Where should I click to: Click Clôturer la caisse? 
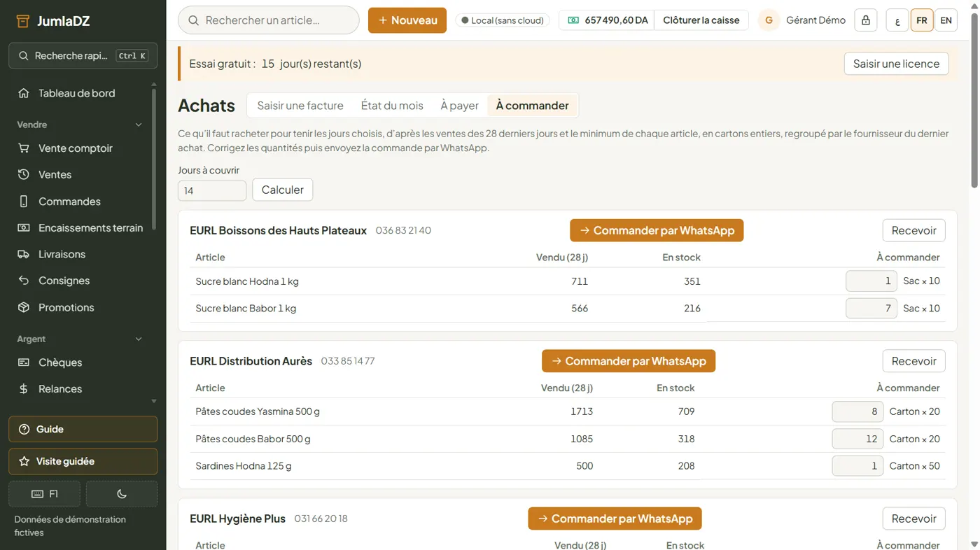(701, 20)
